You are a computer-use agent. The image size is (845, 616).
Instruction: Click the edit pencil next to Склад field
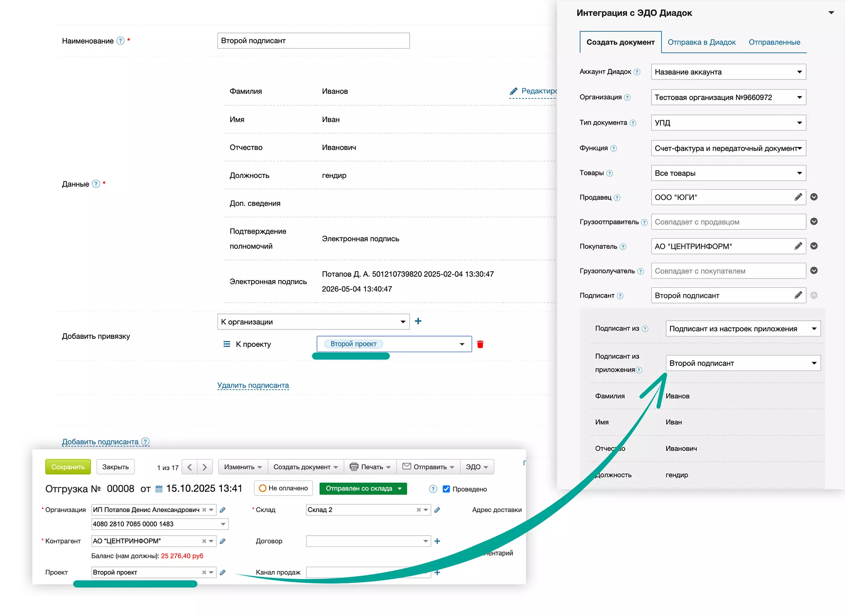pos(437,510)
